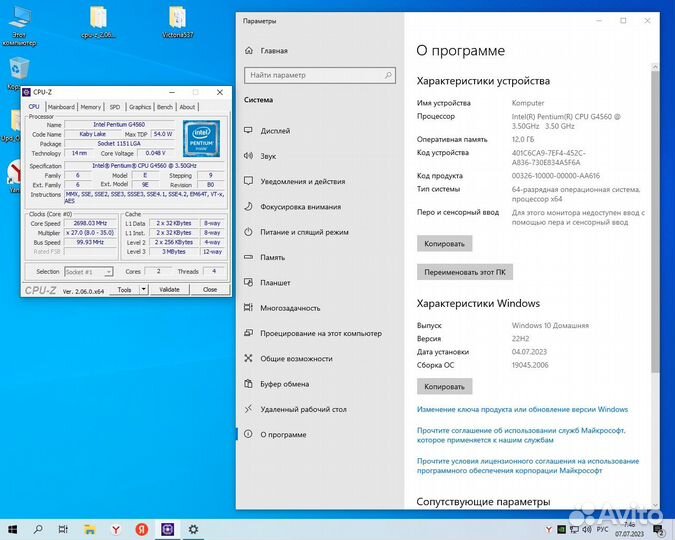
Task: Open the Focus assist moon icon
Action: [x=248, y=206]
